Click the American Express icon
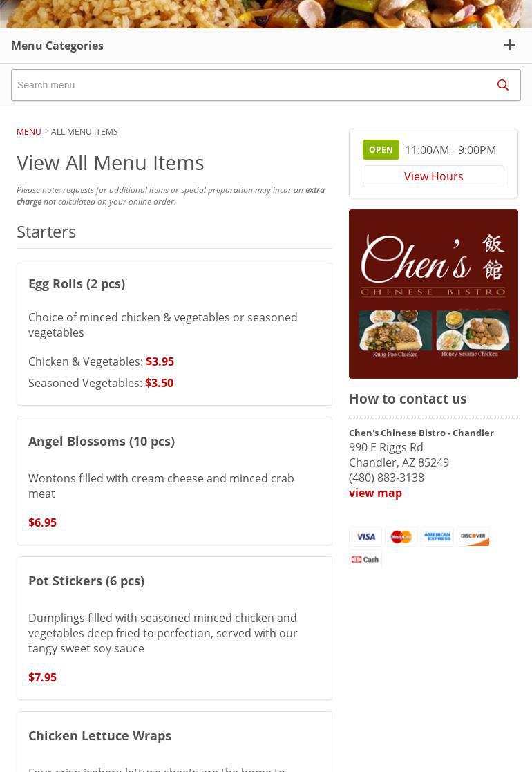The image size is (532, 772). (437, 537)
